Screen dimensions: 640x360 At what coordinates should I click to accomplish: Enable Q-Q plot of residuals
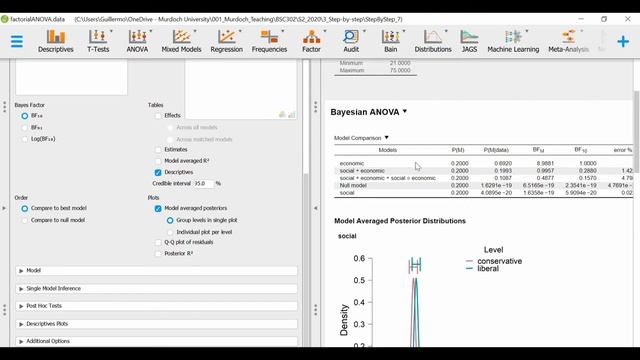coord(158,242)
